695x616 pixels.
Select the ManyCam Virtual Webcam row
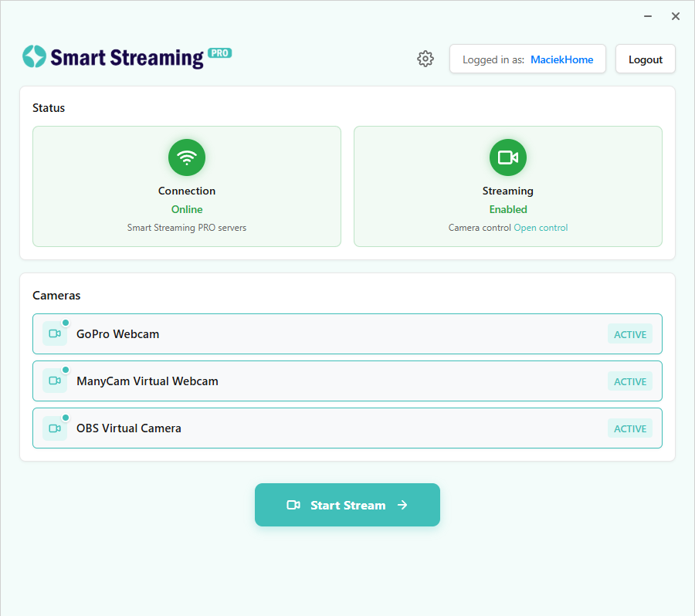pos(347,381)
